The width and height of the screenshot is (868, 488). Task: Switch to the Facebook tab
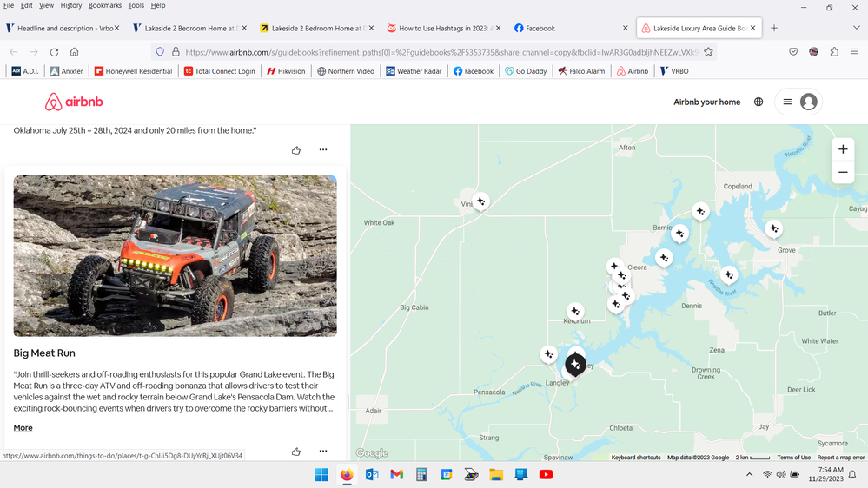pos(540,28)
